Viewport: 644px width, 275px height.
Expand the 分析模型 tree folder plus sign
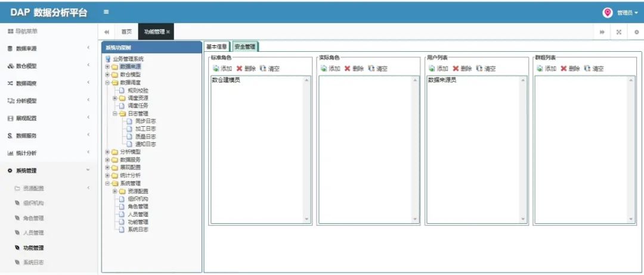[107, 152]
